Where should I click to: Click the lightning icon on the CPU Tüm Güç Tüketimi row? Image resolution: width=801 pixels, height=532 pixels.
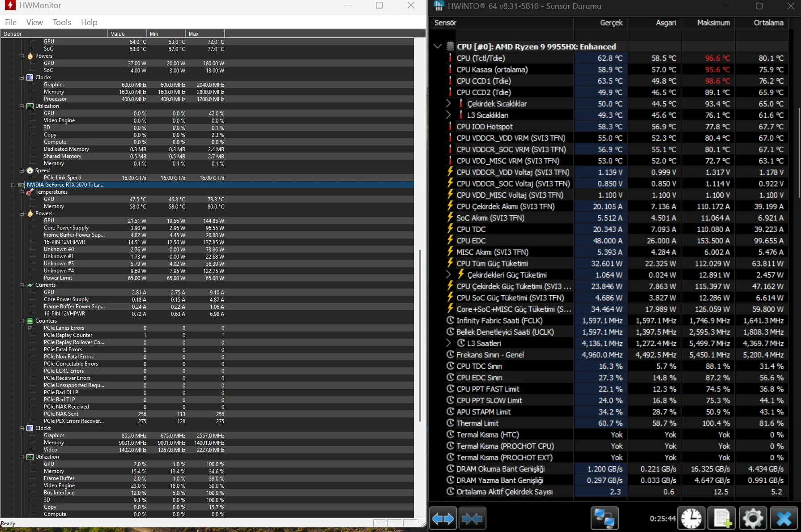point(450,264)
